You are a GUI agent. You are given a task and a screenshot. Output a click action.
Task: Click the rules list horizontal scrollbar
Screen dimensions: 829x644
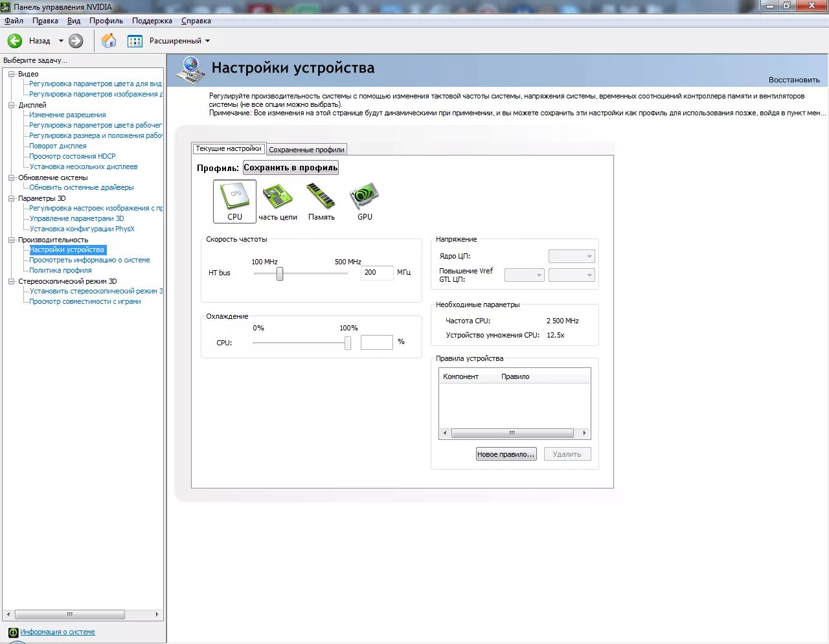(513, 433)
